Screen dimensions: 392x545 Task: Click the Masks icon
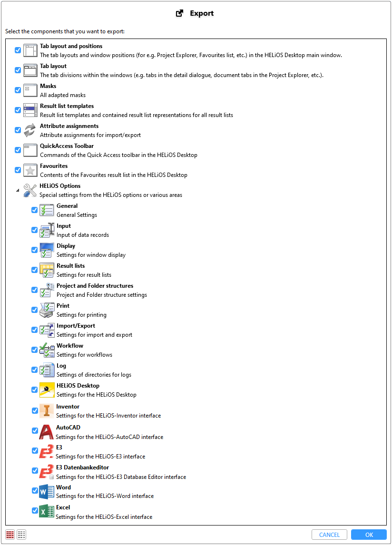click(30, 90)
